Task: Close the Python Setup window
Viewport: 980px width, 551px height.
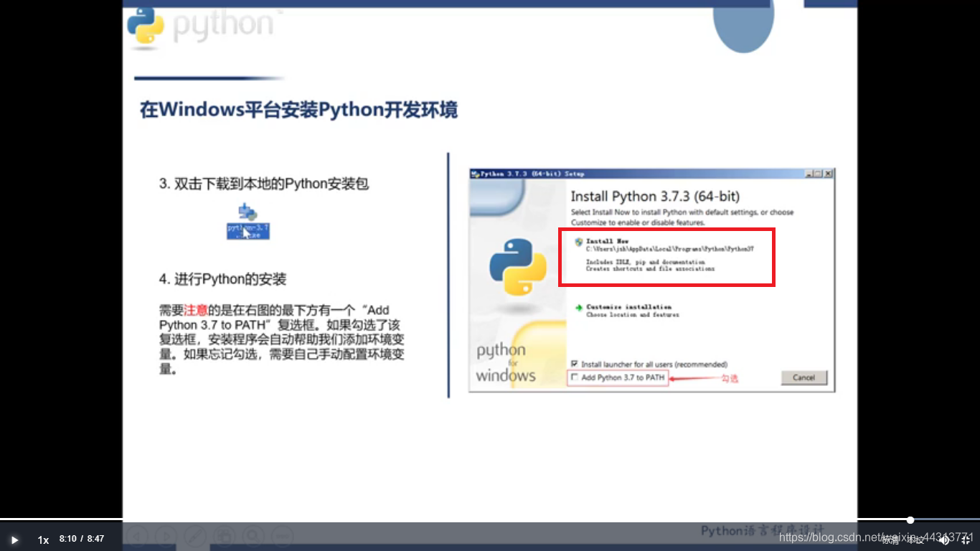Action: pos(828,174)
